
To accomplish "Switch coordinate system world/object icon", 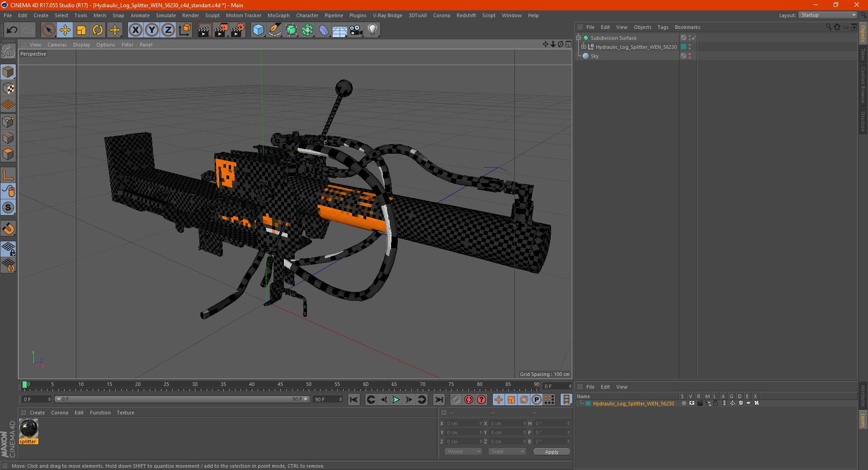I will coord(185,30).
